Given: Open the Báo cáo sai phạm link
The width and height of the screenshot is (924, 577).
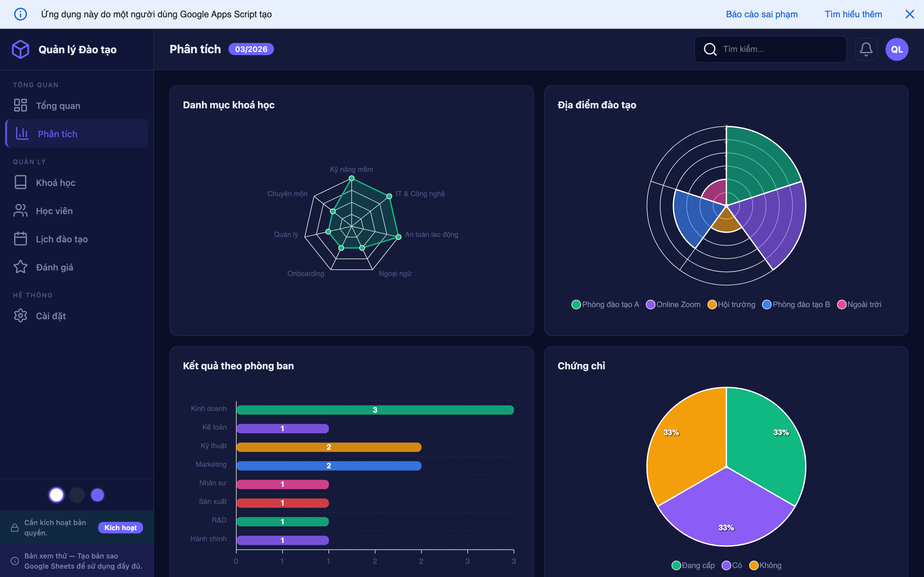Looking at the screenshot, I should (761, 14).
